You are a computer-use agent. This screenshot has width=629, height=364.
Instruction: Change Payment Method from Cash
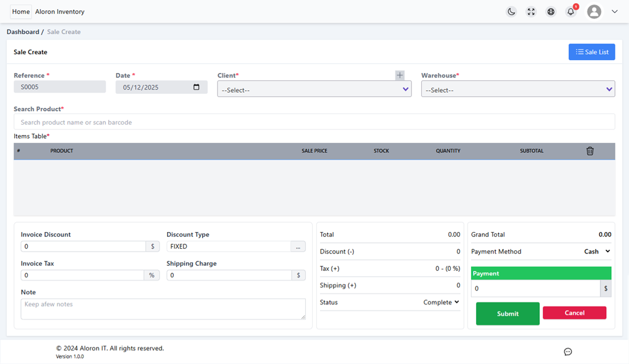click(x=596, y=252)
